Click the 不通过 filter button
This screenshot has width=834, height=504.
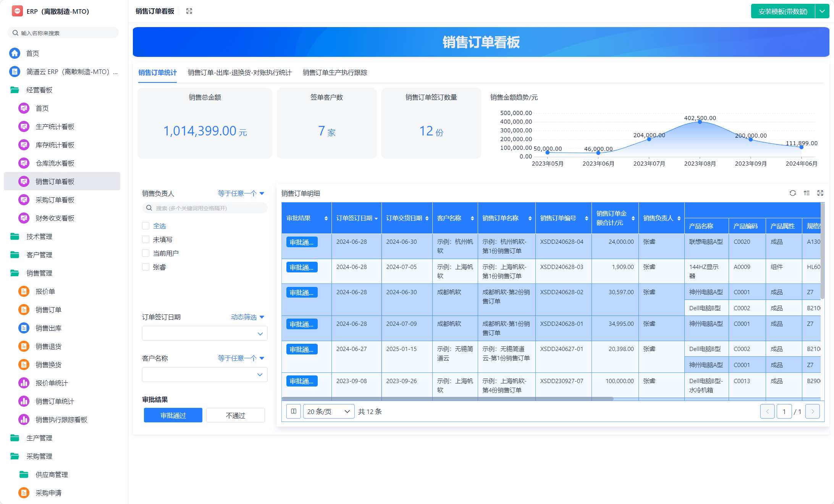tap(235, 415)
